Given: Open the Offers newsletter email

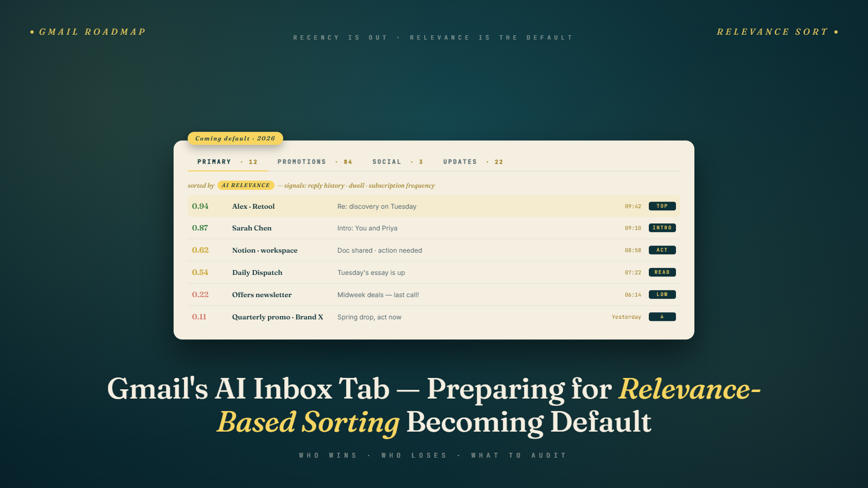Looking at the screenshot, I should click(x=433, y=294).
